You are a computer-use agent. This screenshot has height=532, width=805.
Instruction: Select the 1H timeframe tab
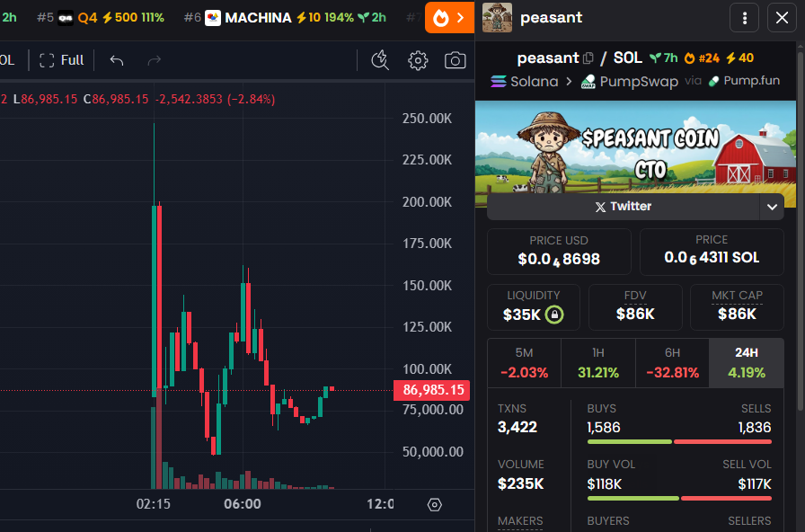point(598,363)
